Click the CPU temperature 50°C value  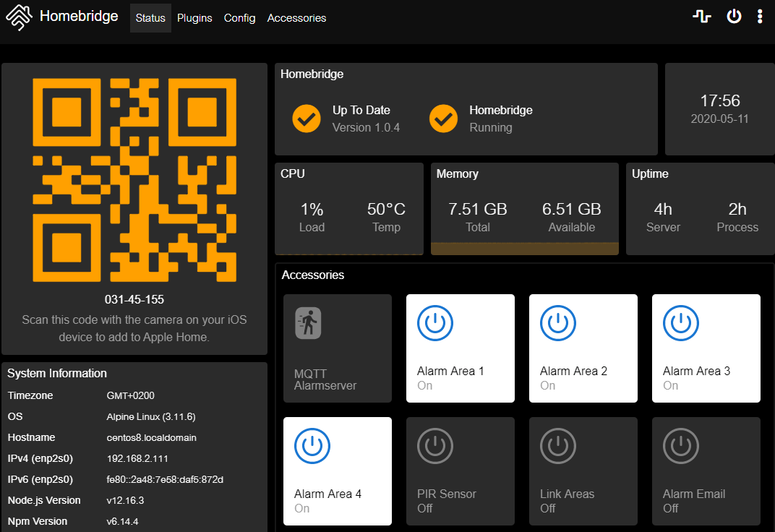click(386, 210)
